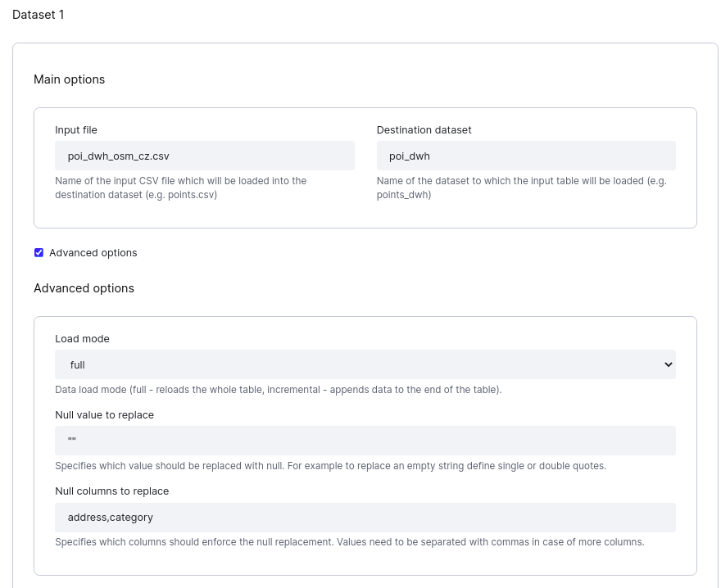721x588 pixels.
Task: Click the Data load mode explanation text
Action: pyautogui.click(x=278, y=390)
